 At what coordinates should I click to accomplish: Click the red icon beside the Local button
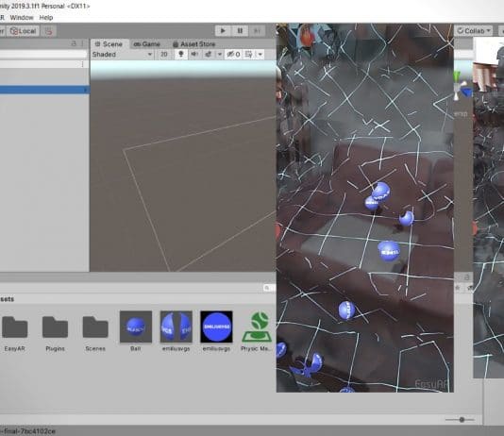point(48,31)
